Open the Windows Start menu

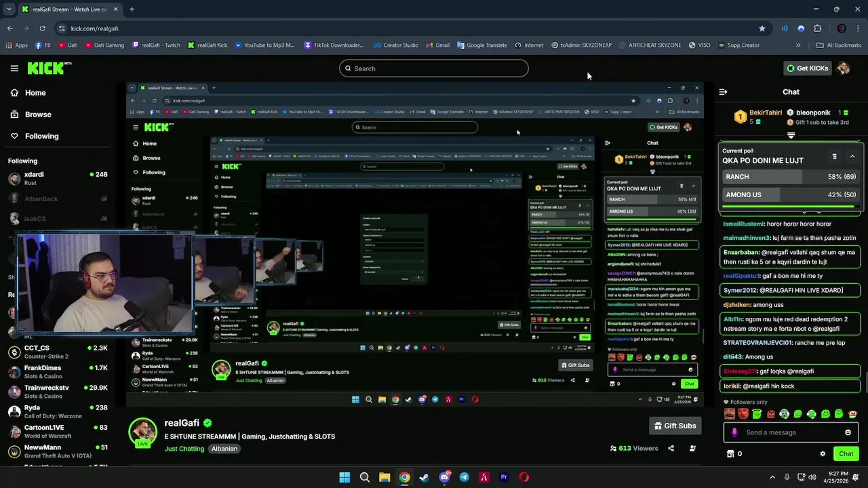pos(344,477)
